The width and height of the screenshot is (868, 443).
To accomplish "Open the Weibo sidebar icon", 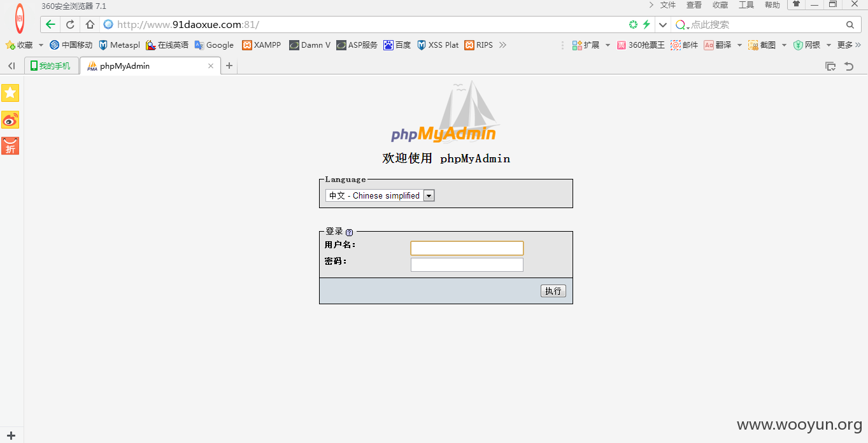I will click(10, 120).
